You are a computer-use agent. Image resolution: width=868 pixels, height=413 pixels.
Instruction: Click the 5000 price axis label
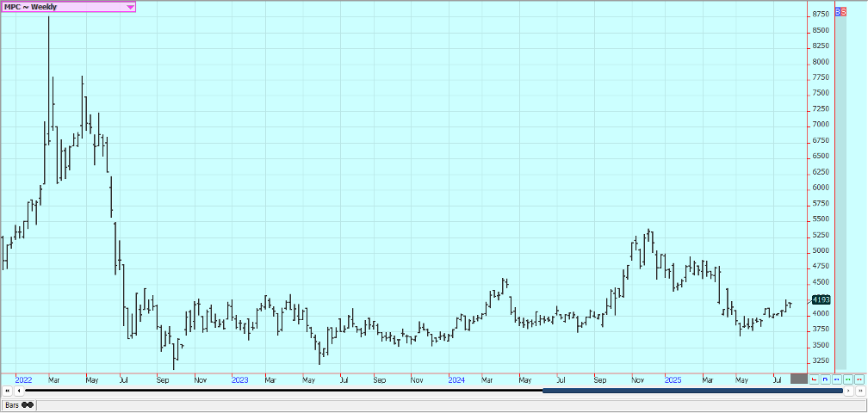[x=821, y=251]
